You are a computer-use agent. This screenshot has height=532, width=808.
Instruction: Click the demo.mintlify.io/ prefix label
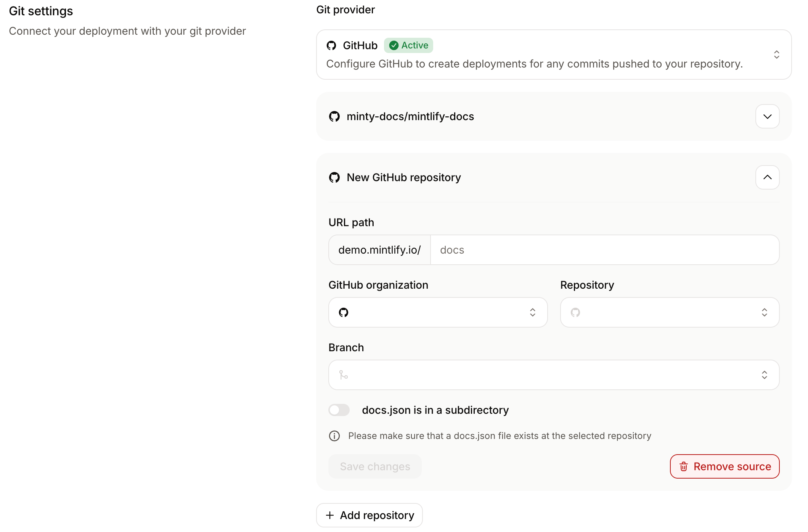[x=379, y=250]
